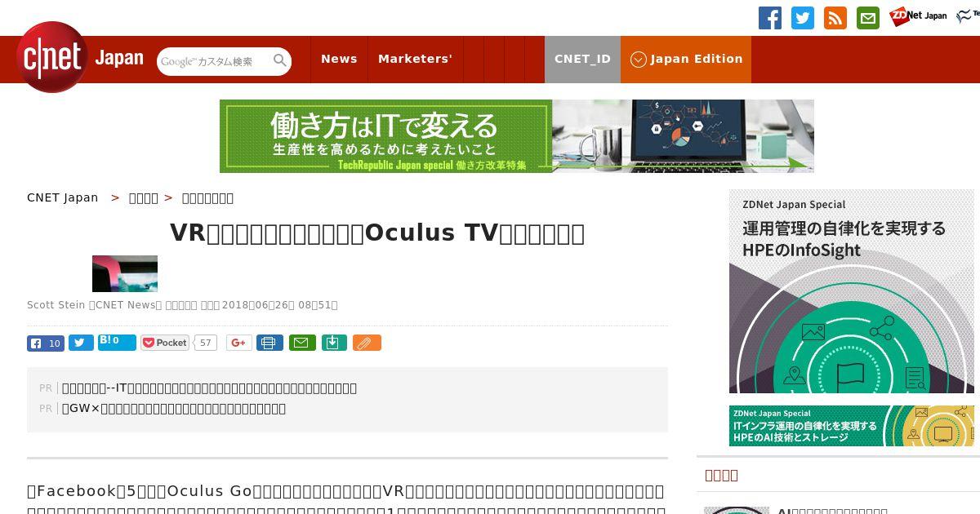
Task: Click the orange paperclip clip icon
Action: (x=367, y=343)
